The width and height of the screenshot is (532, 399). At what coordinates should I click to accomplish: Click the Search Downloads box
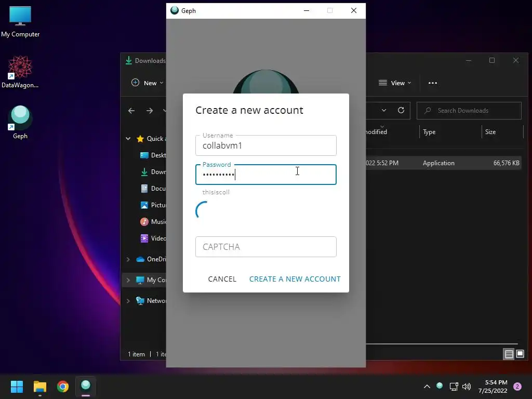point(469,111)
